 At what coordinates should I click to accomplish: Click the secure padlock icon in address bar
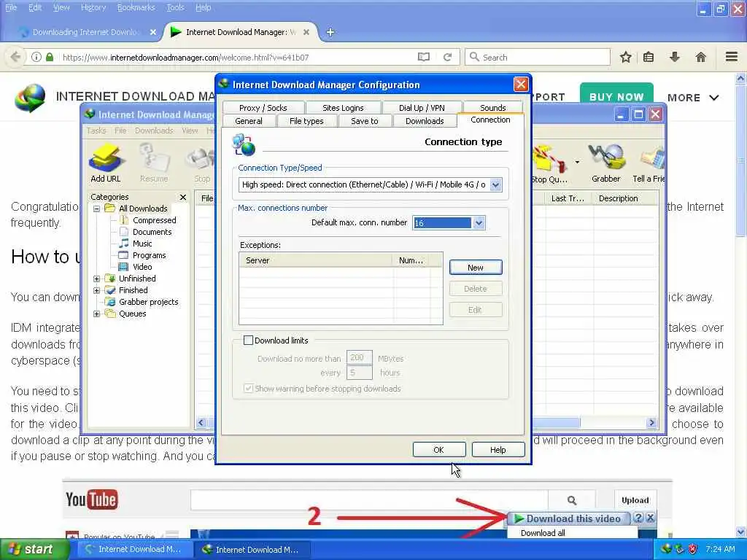(50, 57)
